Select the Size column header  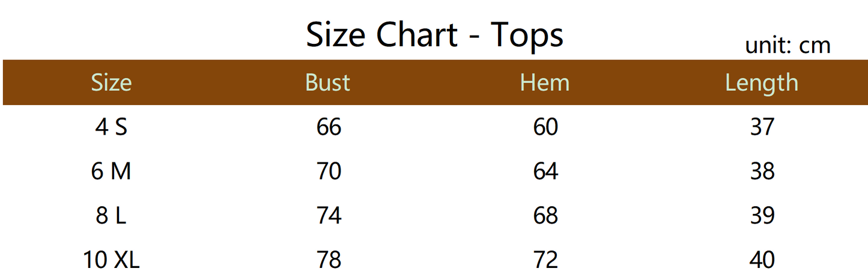pos(111,82)
